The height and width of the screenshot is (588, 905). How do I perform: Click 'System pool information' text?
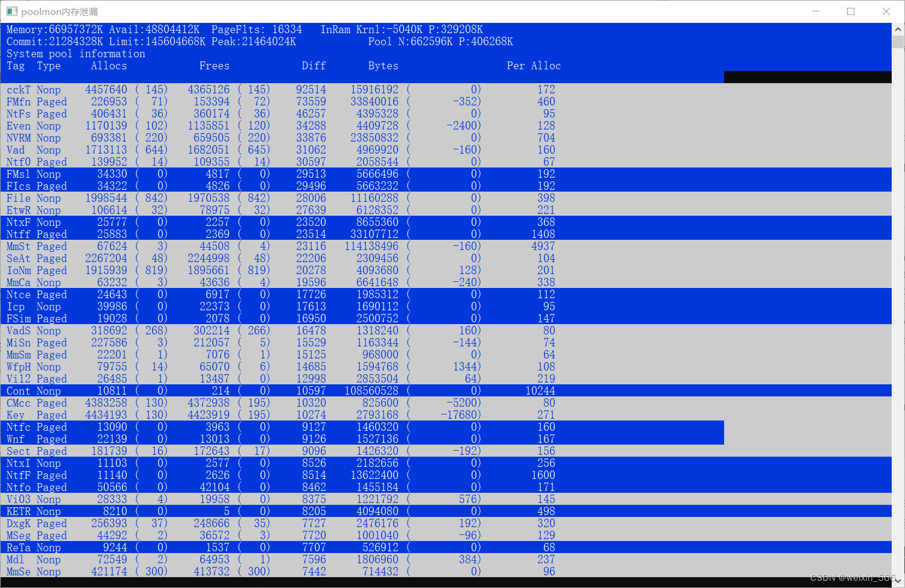click(76, 54)
